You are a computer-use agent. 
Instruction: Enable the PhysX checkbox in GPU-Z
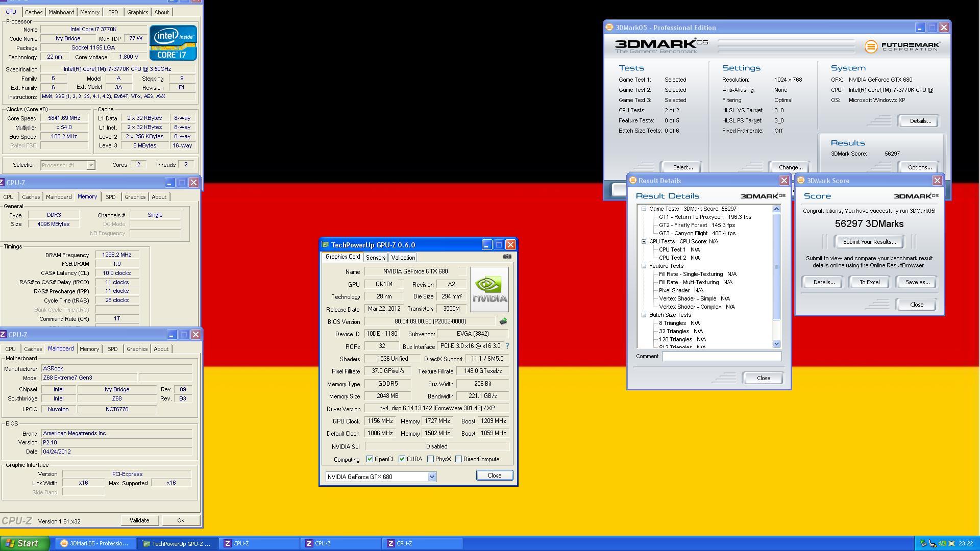(x=431, y=459)
